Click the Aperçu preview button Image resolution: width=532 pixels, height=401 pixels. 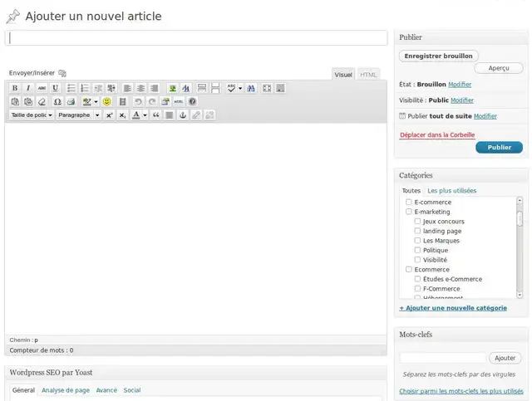499,68
